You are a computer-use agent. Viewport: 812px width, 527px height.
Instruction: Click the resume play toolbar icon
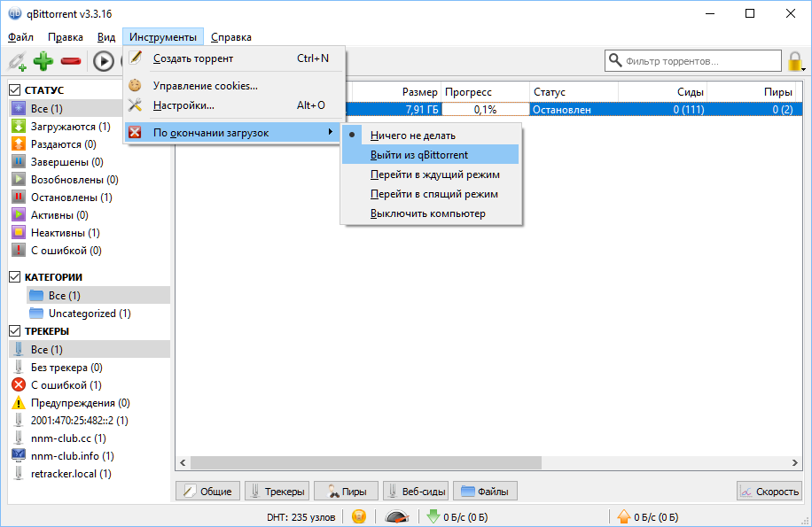tap(104, 61)
